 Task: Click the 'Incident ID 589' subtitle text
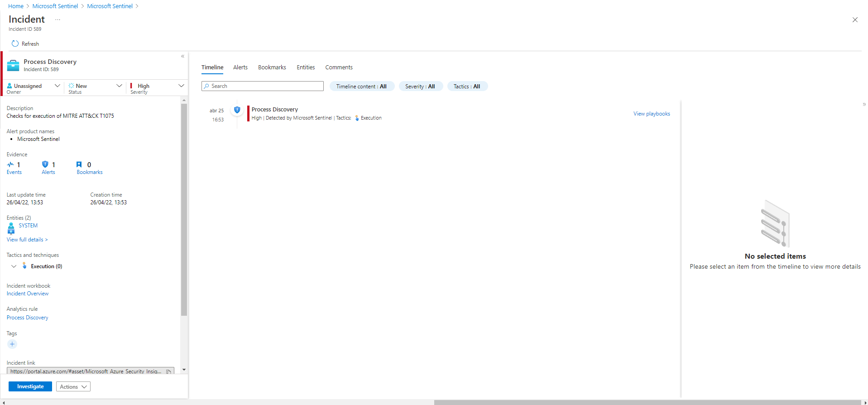(25, 29)
